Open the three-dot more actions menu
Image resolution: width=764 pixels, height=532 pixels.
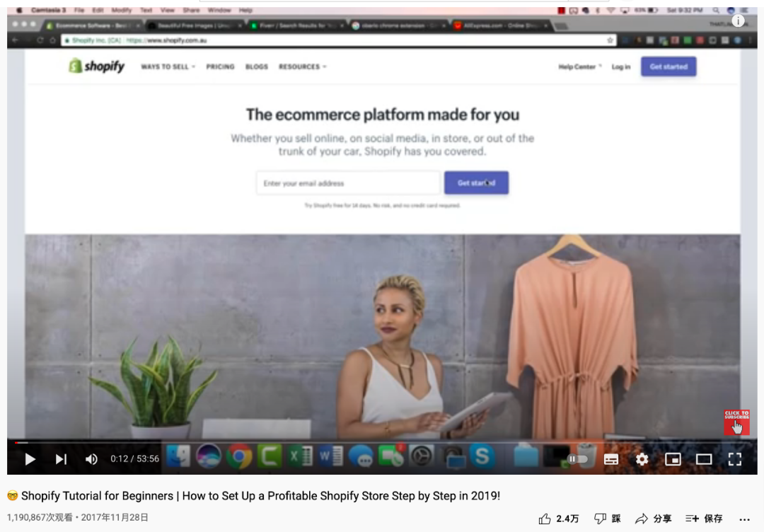744,519
